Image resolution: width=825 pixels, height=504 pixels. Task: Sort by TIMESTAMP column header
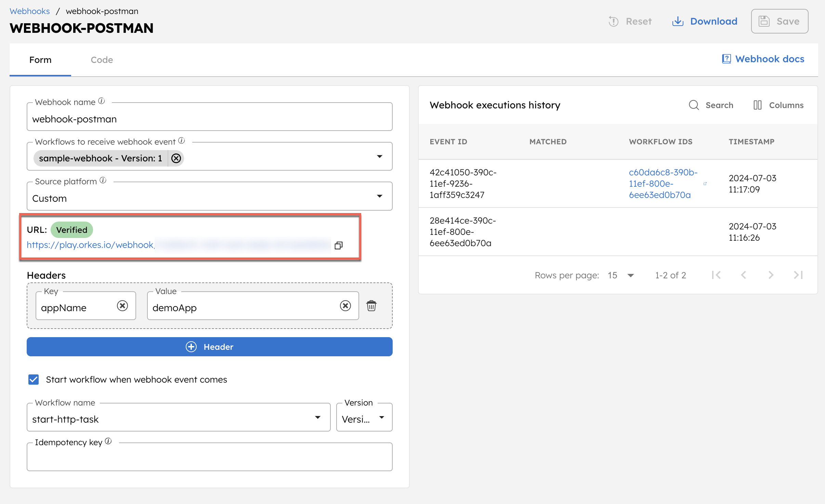[751, 142]
